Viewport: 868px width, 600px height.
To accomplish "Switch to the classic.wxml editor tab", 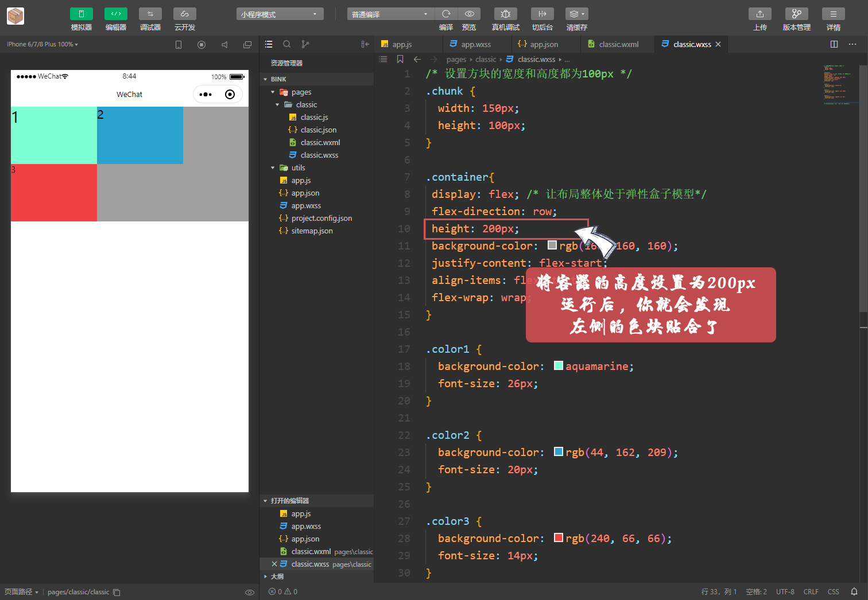I will point(617,44).
